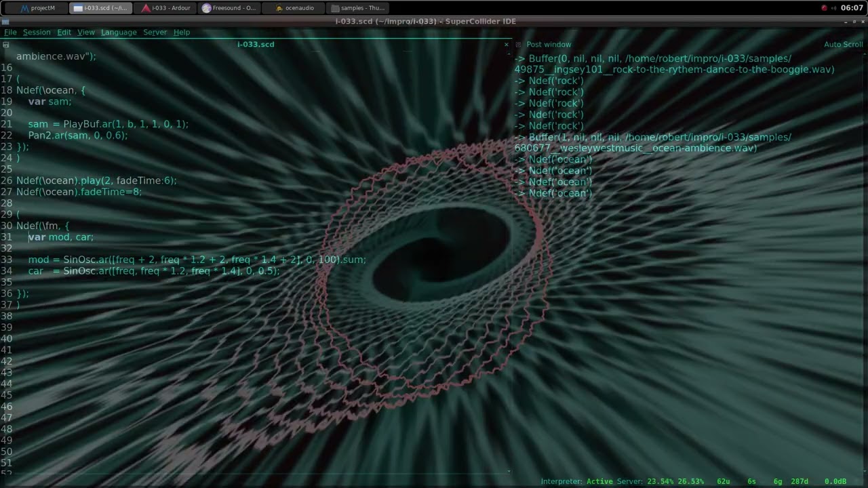Click code line Ndef(\ocean).play(2, fadeTime:6);
The height and width of the screenshot is (488, 868).
coord(96,180)
